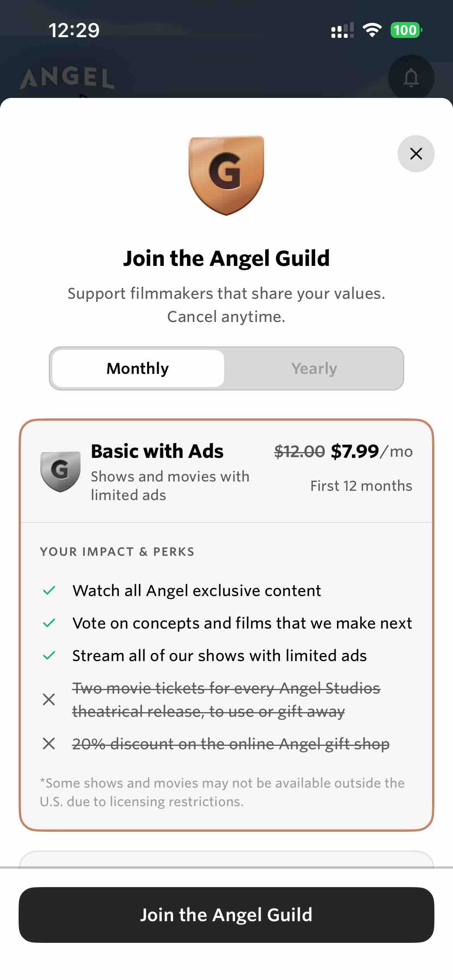Tap checkmark beside Vote on concepts
The height and width of the screenshot is (980, 453).
pos(49,623)
